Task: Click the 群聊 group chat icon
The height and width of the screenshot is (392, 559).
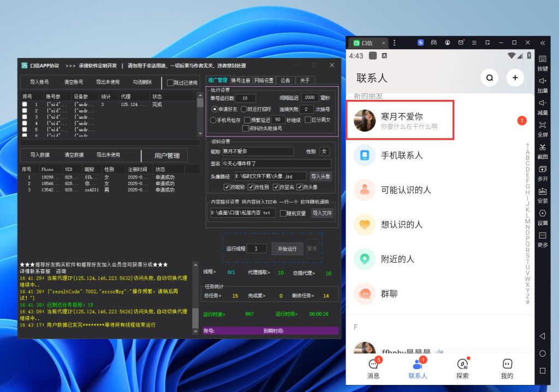Action: click(x=364, y=294)
